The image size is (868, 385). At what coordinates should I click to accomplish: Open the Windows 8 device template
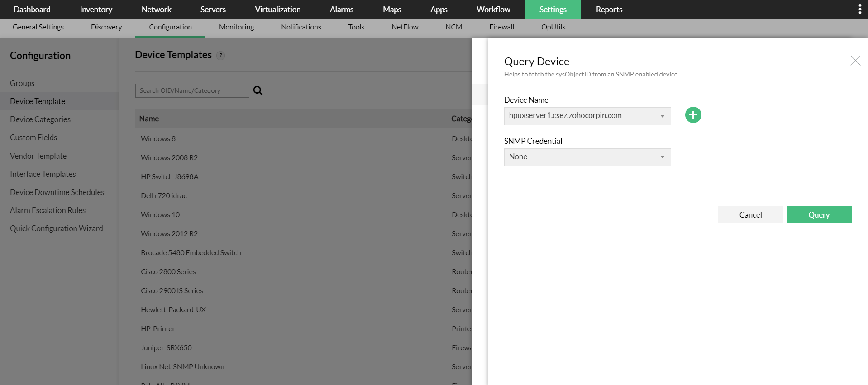point(158,139)
